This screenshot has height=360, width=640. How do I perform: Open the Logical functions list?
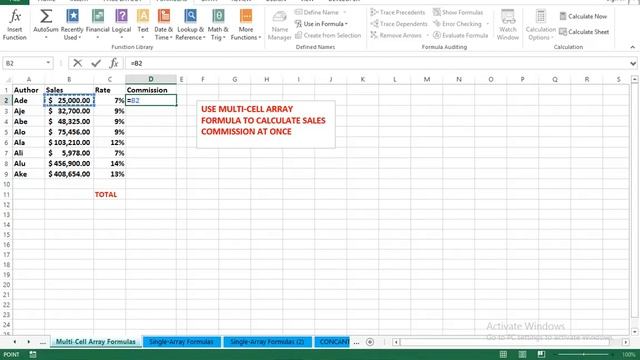point(121,25)
